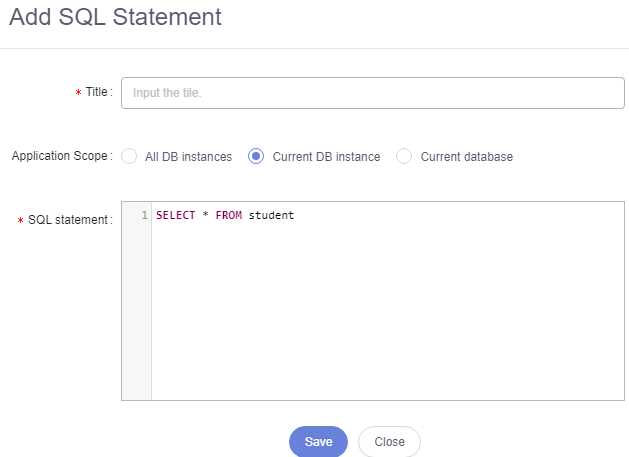Screen dimensions: 629x457
Task: Click the 'Current DB instance' label text
Action: [x=327, y=156]
